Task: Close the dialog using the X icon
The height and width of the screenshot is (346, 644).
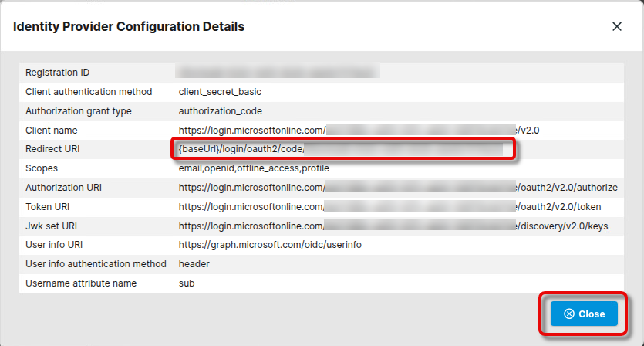Action: pyautogui.click(x=616, y=26)
